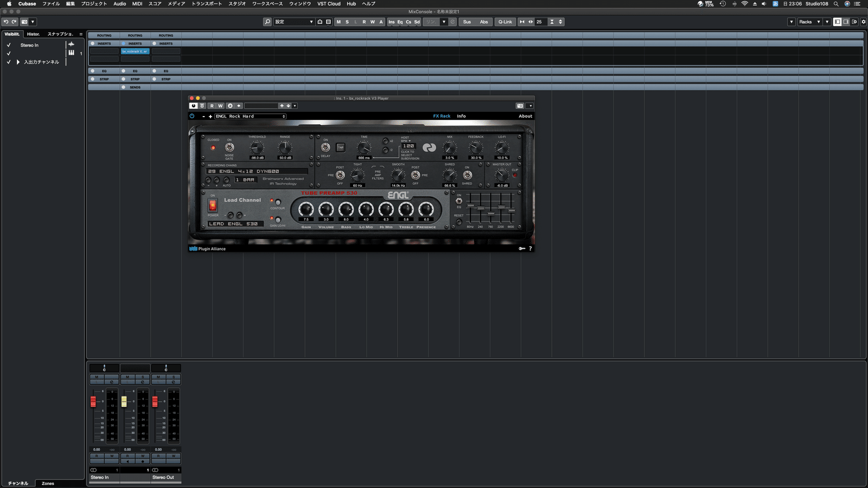The image size is (868, 488).
Task: Open the 設定 configuration dropdown
Action: (294, 22)
